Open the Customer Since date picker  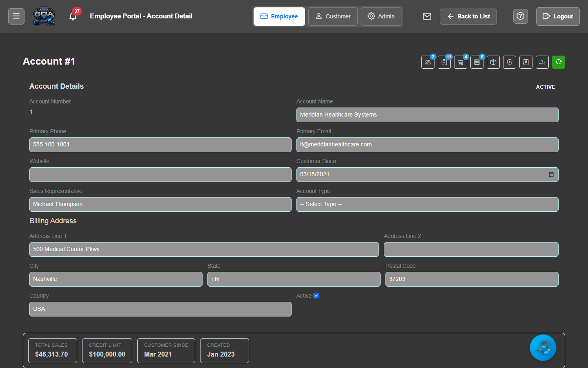coord(552,174)
